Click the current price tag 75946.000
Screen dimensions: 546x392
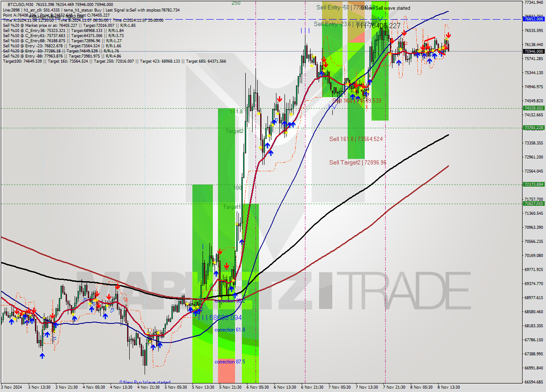click(x=534, y=51)
